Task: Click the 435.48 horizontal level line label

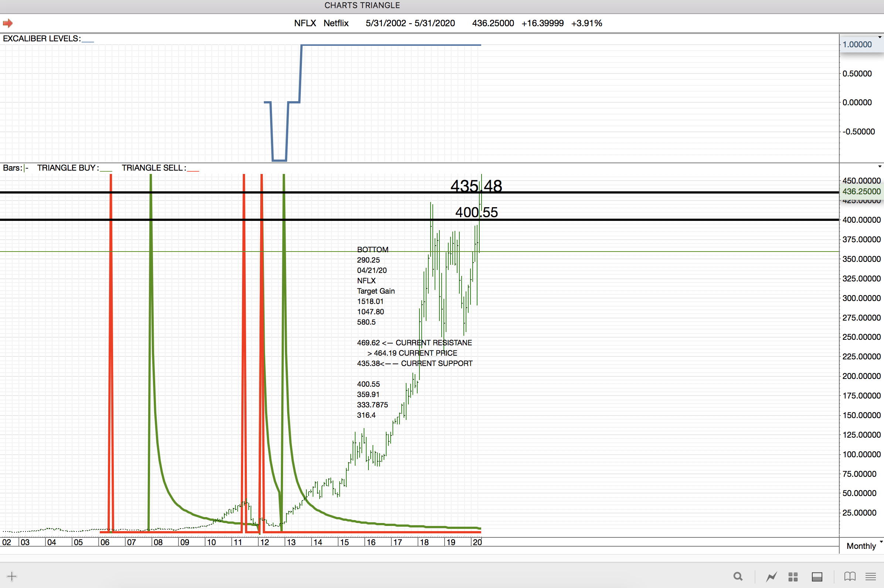Action: [476, 186]
